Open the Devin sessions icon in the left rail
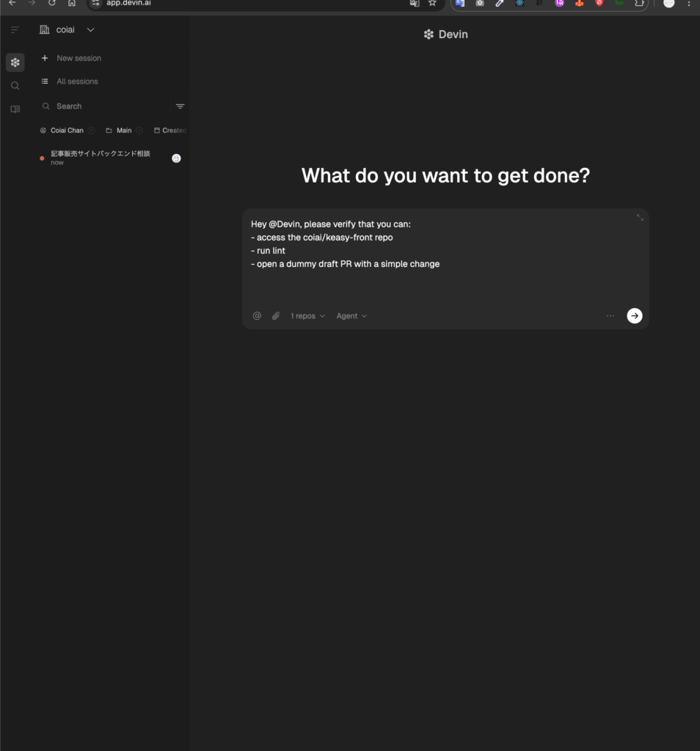The image size is (700, 751). tap(15, 62)
